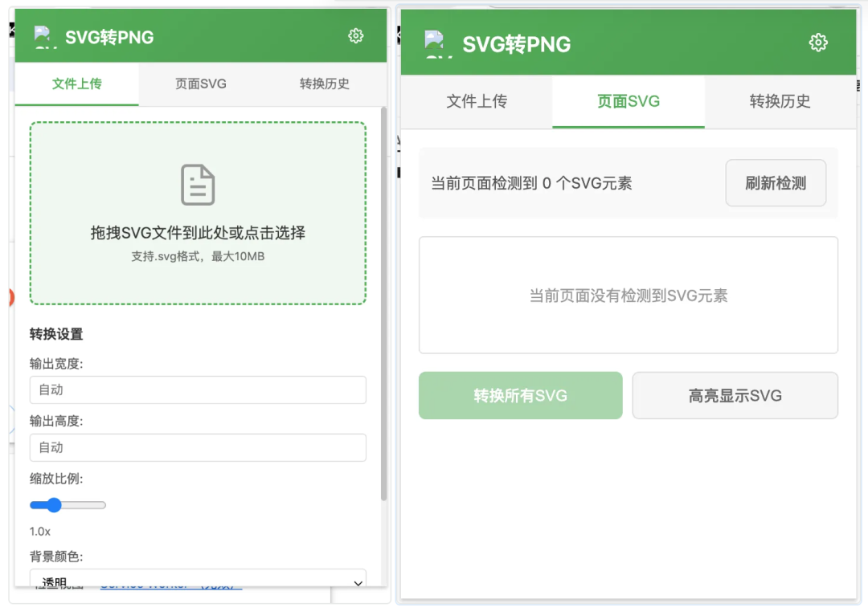The image size is (868, 616).
Task: Open the settings gear on the right panel
Action: point(818,43)
